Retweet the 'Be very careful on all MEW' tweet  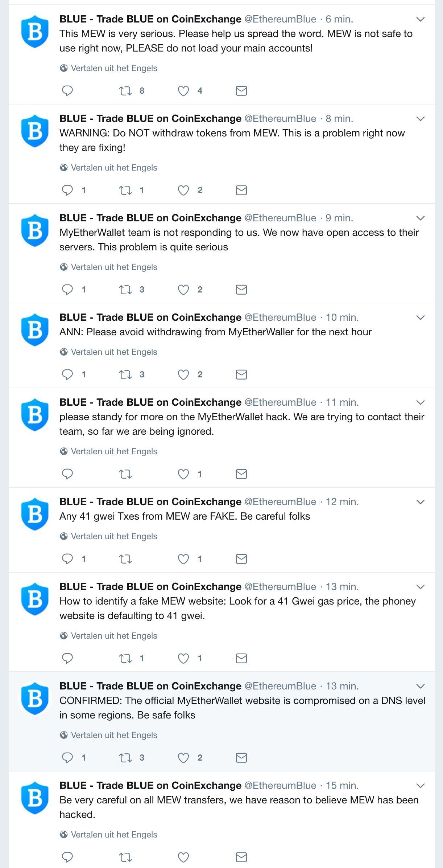coord(125,857)
